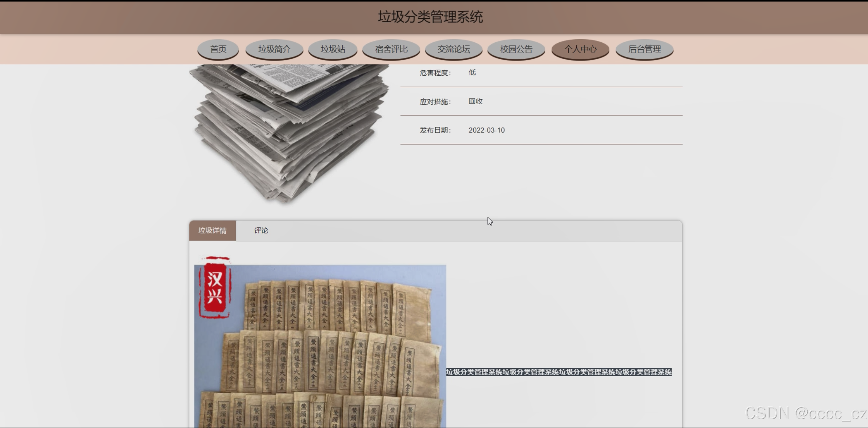Select the 垃圾详情 tab
The height and width of the screenshot is (428, 868).
pyautogui.click(x=212, y=231)
